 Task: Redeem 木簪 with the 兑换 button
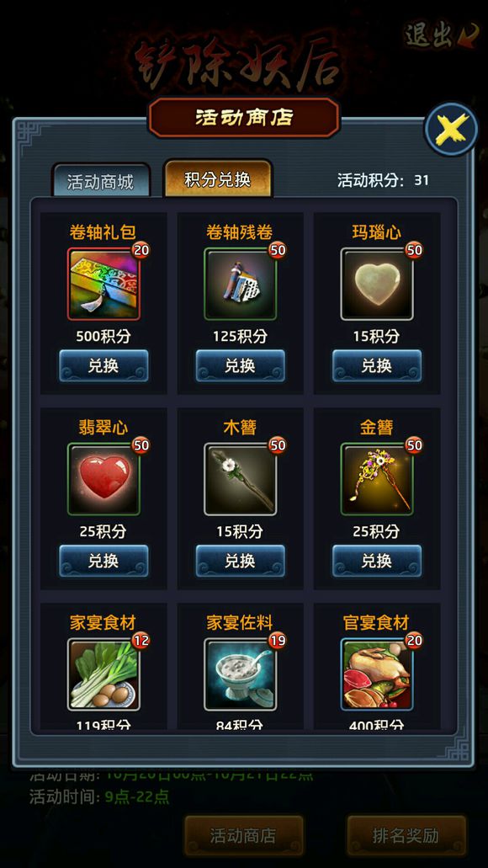(240, 562)
